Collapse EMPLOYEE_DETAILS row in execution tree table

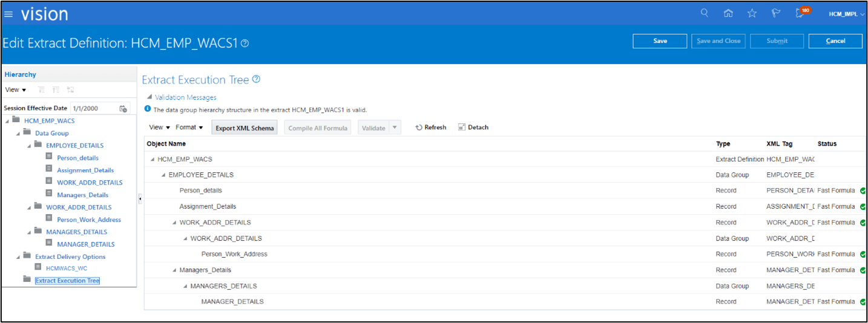point(163,175)
